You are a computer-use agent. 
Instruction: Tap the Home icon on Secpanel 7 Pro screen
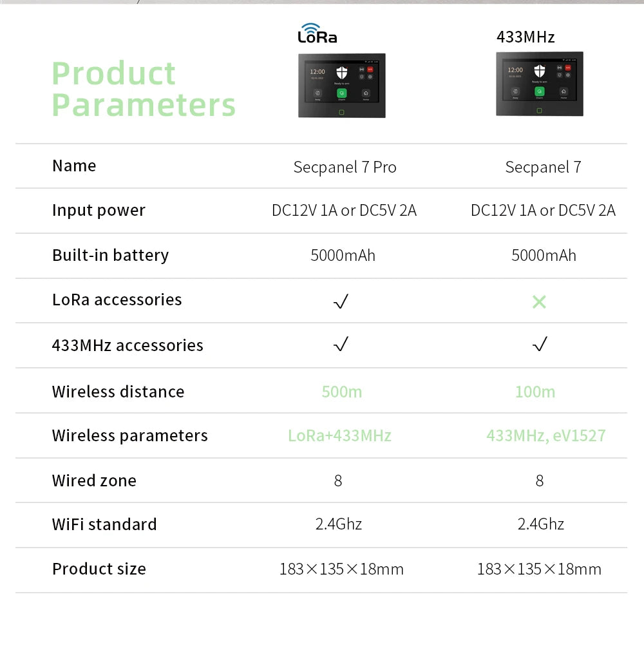coord(366,93)
